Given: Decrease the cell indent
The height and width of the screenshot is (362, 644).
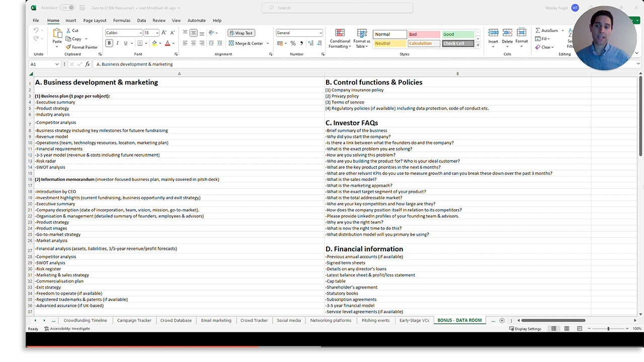Looking at the screenshot, I should coord(211,43).
